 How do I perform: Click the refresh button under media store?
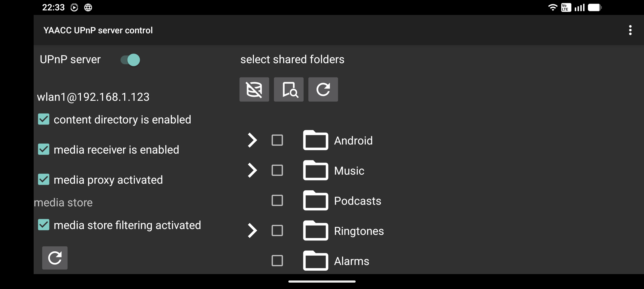55,258
